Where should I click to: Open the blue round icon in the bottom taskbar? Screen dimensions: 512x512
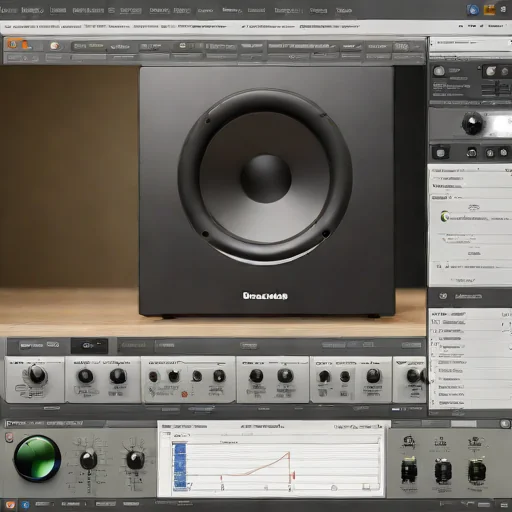(25, 505)
